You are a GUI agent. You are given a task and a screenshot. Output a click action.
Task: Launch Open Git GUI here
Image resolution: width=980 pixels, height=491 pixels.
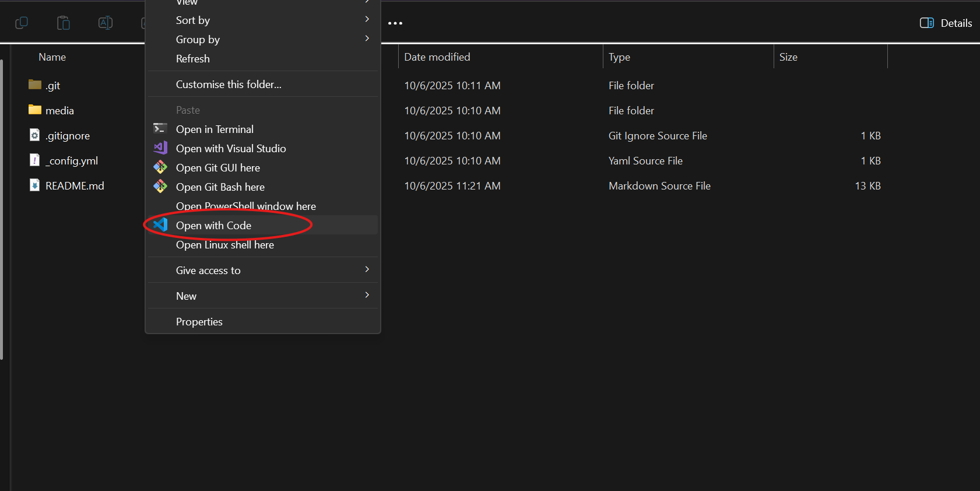point(218,168)
